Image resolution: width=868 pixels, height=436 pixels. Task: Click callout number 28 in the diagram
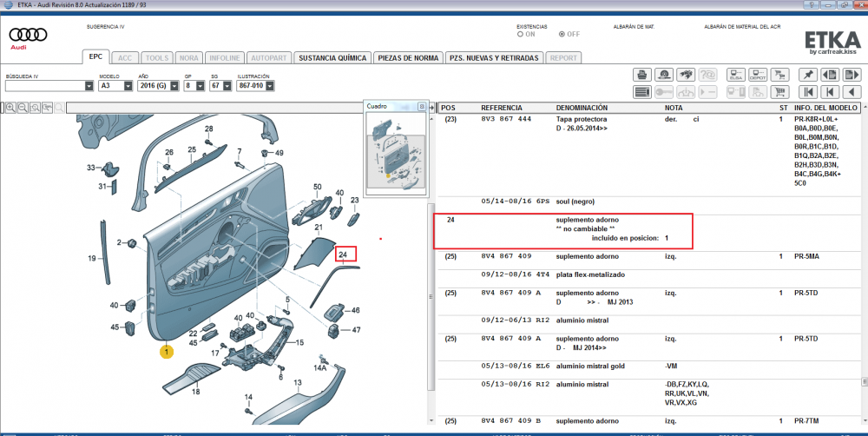pyautogui.click(x=208, y=129)
